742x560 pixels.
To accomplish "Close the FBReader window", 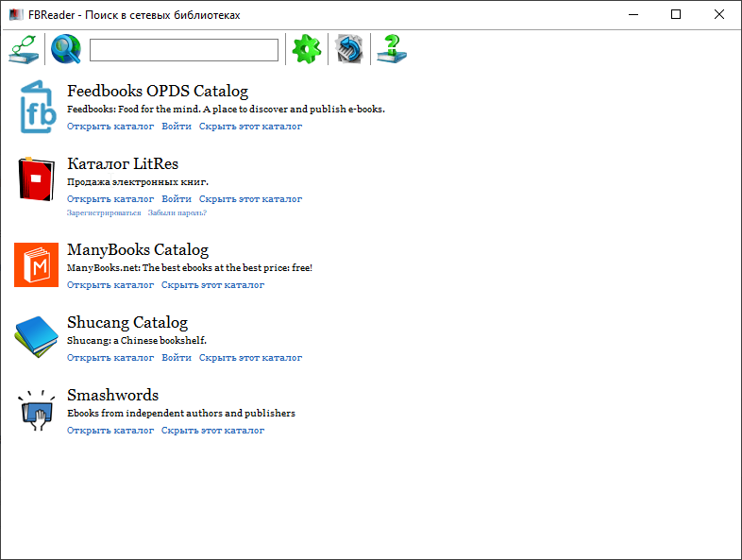I will click(x=718, y=15).
